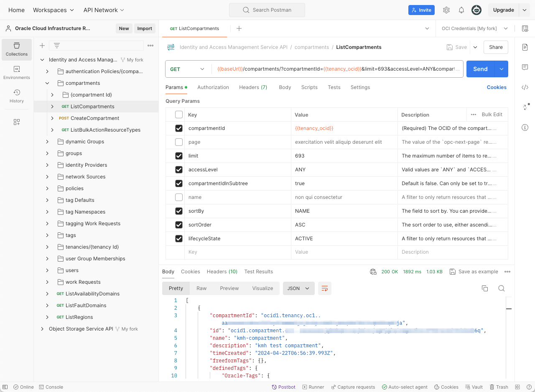Open the Collections sidebar panel
The width and height of the screenshot is (535, 392).
click(x=17, y=49)
